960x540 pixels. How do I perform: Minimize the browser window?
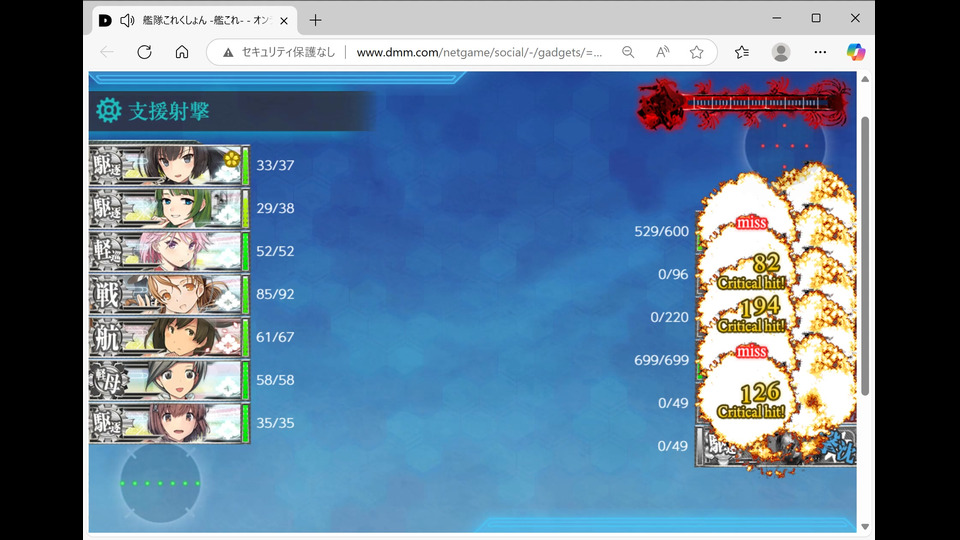(x=777, y=18)
